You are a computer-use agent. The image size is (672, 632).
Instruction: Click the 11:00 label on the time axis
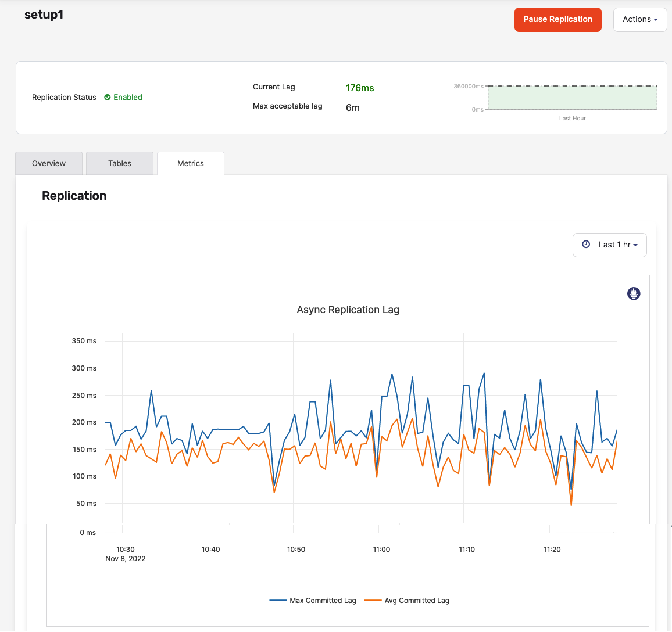(x=381, y=549)
